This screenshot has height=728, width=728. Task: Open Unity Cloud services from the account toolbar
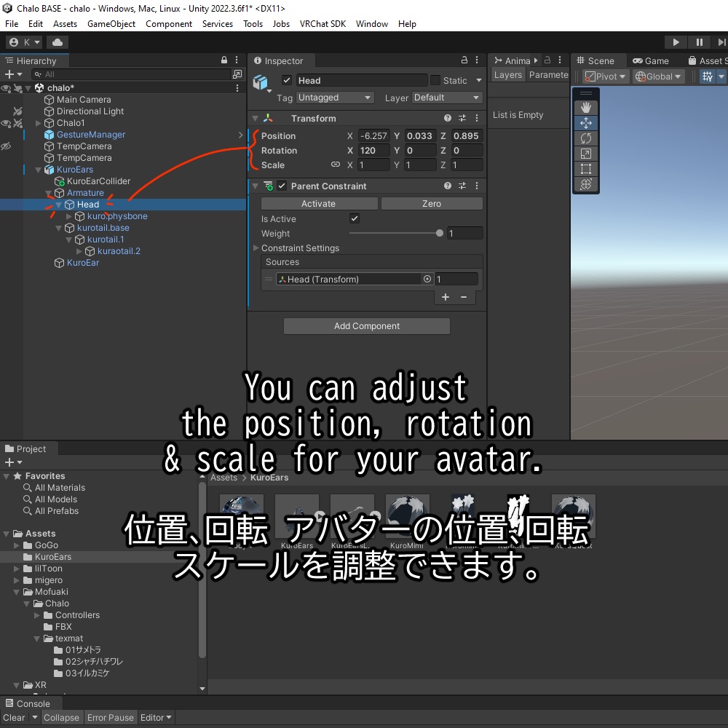[x=57, y=42]
